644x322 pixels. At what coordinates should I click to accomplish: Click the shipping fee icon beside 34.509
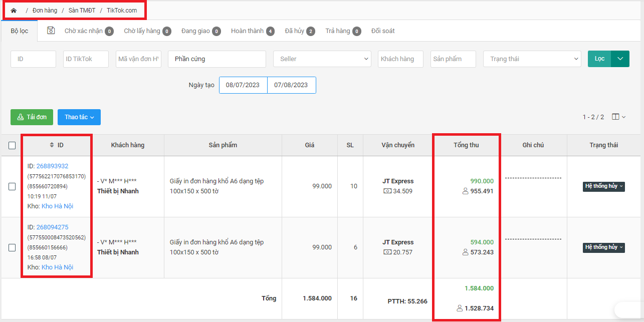(x=387, y=191)
